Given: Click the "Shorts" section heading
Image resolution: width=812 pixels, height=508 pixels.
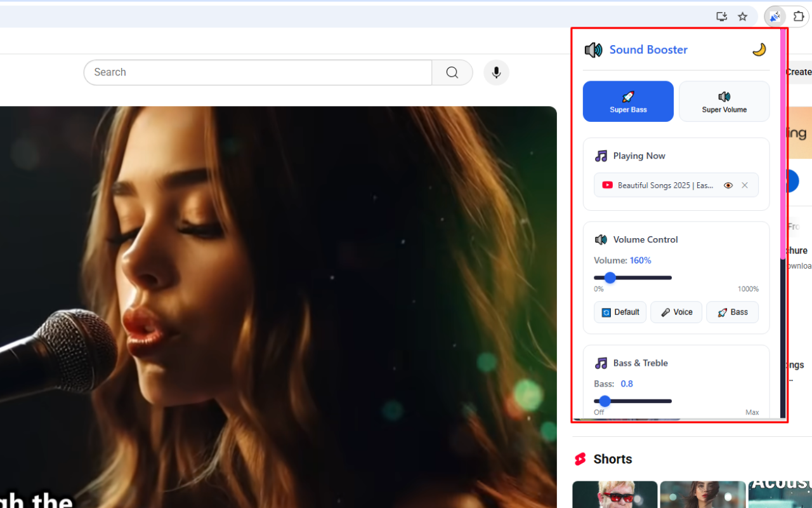Looking at the screenshot, I should click(613, 459).
